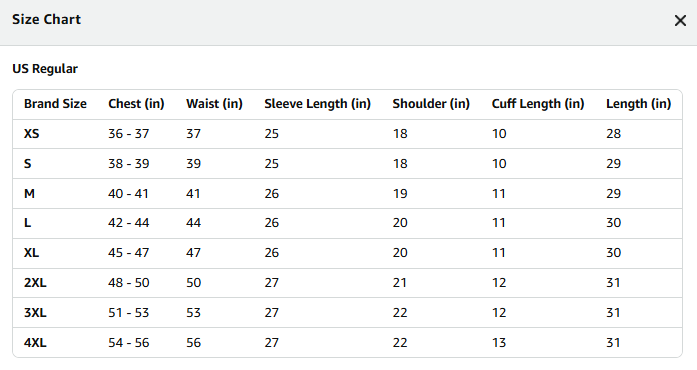
Task: Select the 4XL size row label
Action: tap(35, 343)
